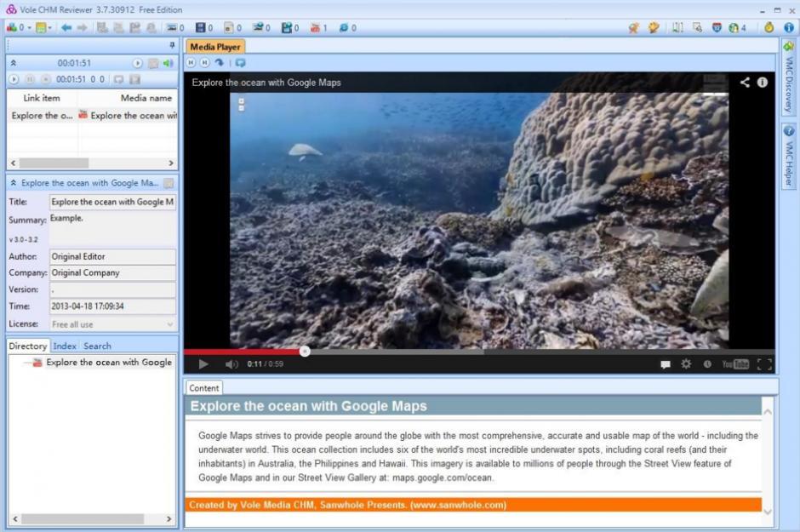The image size is (800, 532).
Task: Toggle captions in the YouTube player
Action: pyautogui.click(x=666, y=364)
